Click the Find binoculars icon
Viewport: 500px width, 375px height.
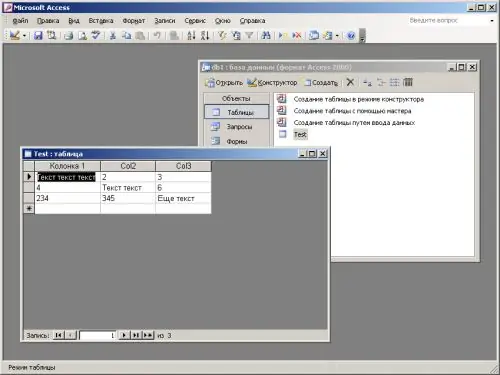(266, 35)
